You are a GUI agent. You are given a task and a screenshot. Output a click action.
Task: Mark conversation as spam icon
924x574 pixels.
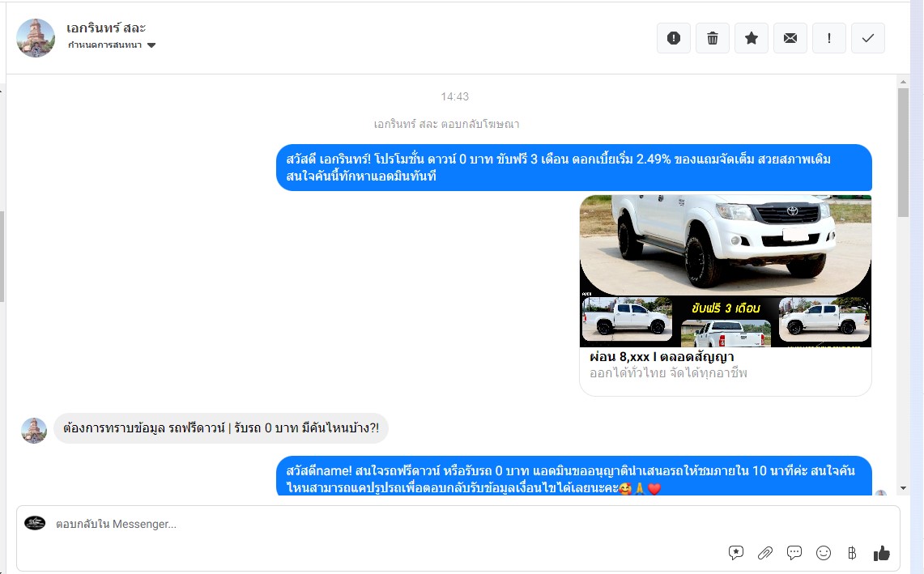click(x=674, y=38)
